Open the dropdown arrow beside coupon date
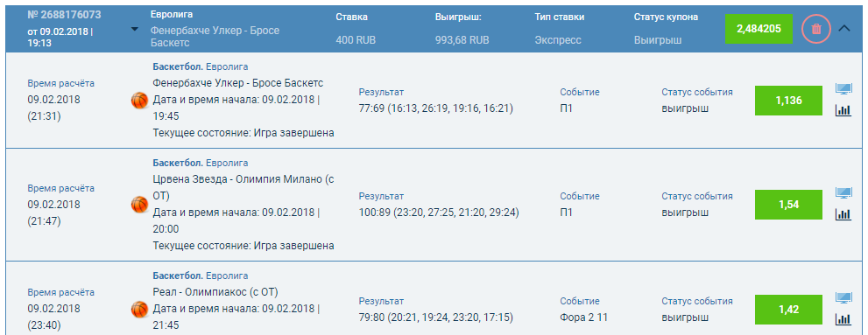The width and height of the screenshot is (868, 335). (x=135, y=29)
